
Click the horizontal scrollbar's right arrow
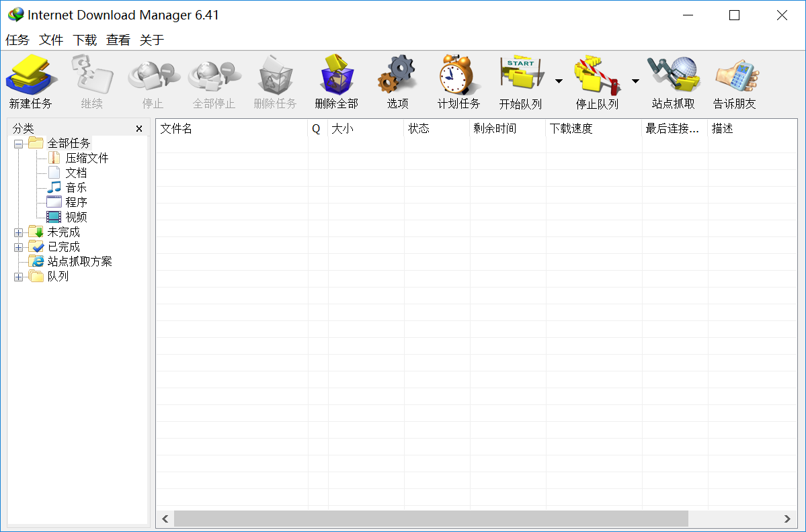pos(787,519)
